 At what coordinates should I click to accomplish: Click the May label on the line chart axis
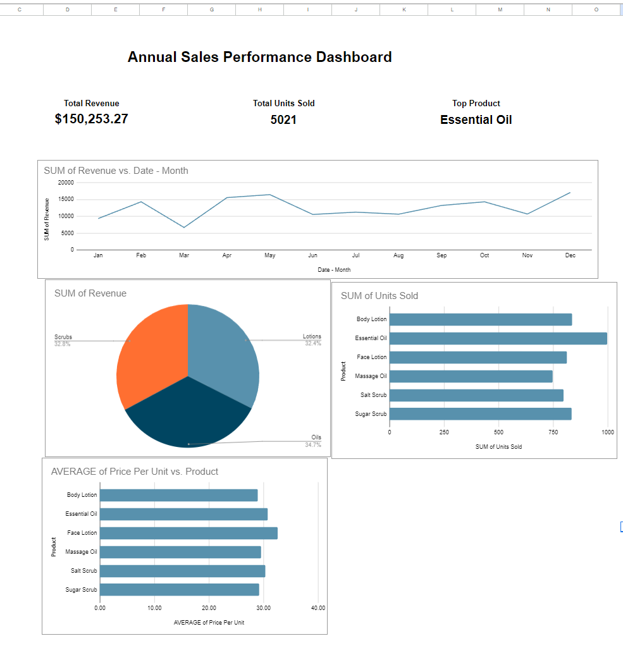(269, 255)
